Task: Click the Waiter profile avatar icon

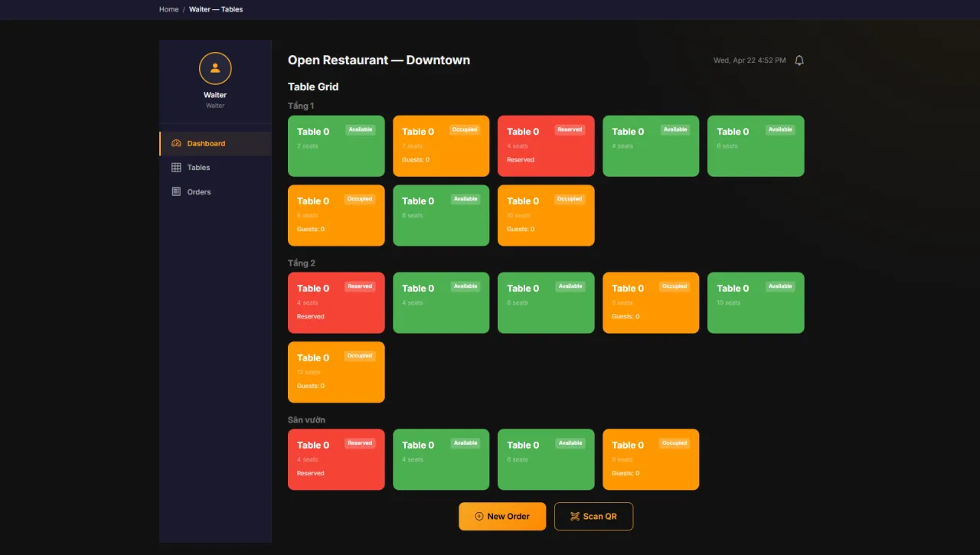Action: (215, 68)
